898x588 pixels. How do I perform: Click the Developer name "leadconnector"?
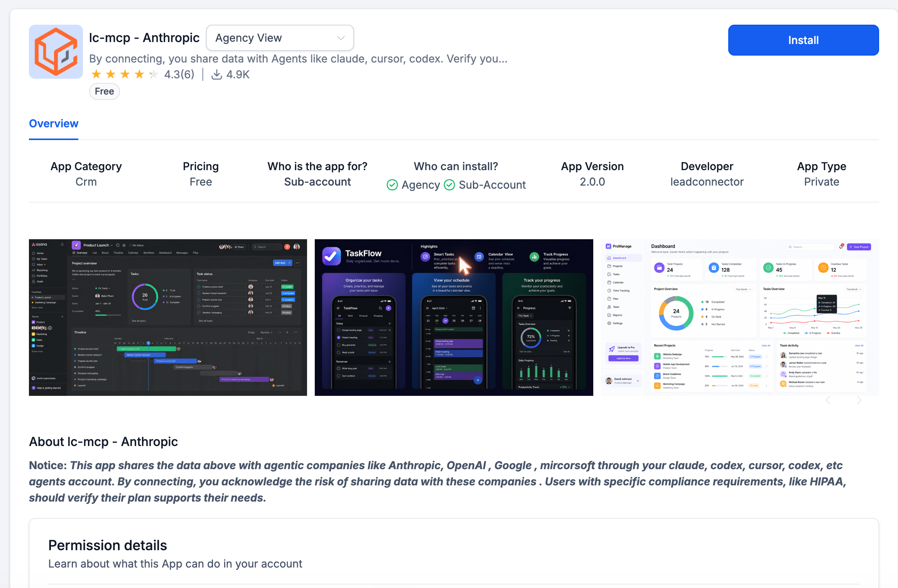click(707, 182)
